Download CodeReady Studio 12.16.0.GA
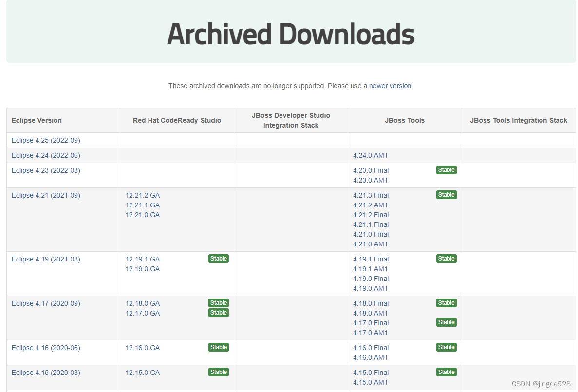578x392 pixels. [143, 348]
